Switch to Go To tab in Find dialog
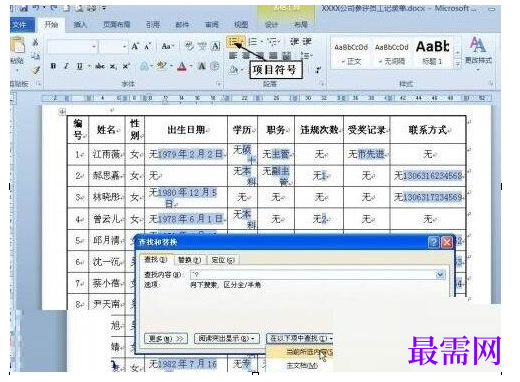520x382 pixels. (223, 260)
